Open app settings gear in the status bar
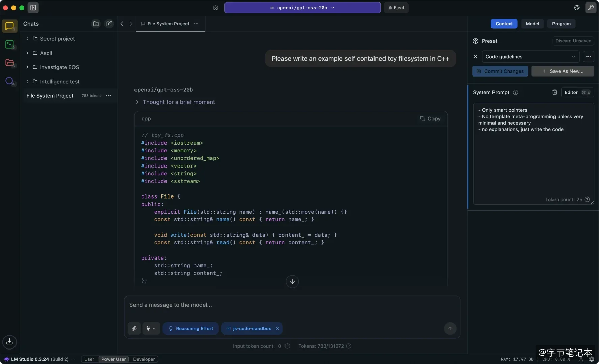599x364 pixels. pos(592,359)
